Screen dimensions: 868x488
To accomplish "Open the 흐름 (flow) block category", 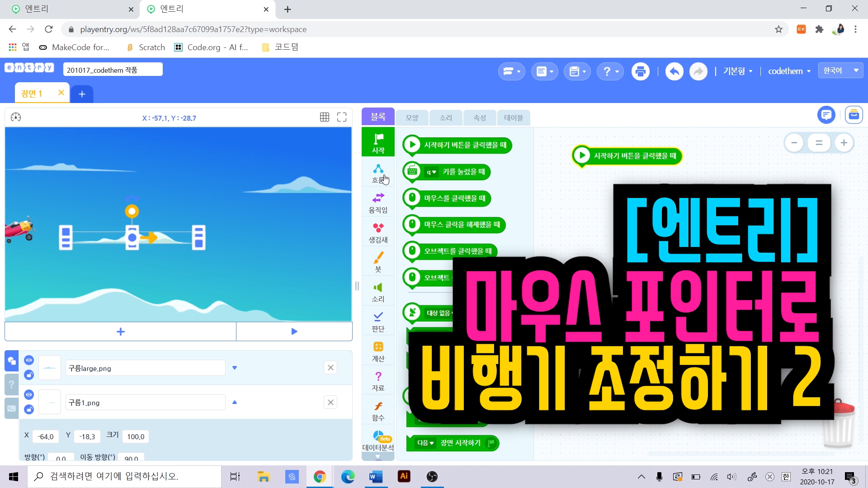I will [378, 174].
